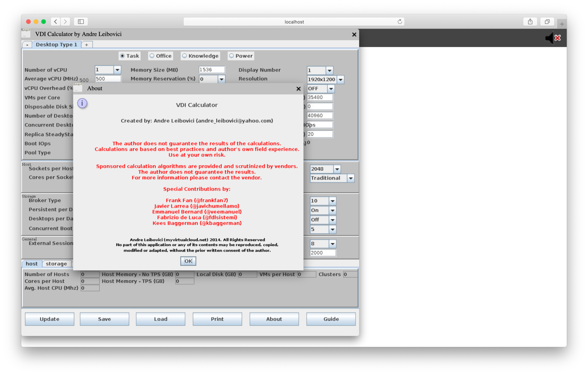Click the Print button

point(217,319)
